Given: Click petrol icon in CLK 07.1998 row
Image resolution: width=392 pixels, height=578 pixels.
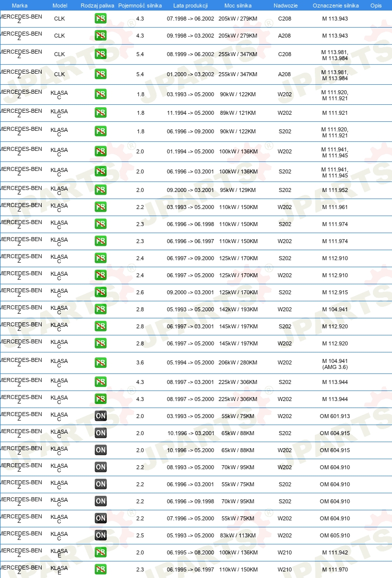Looking at the screenshot, I should click(100, 19).
